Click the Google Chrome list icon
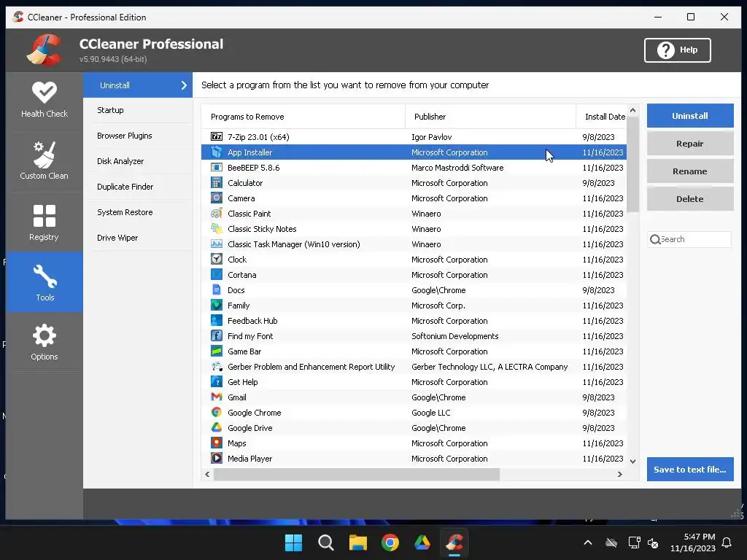Viewport: 747px width, 560px height. 216,413
